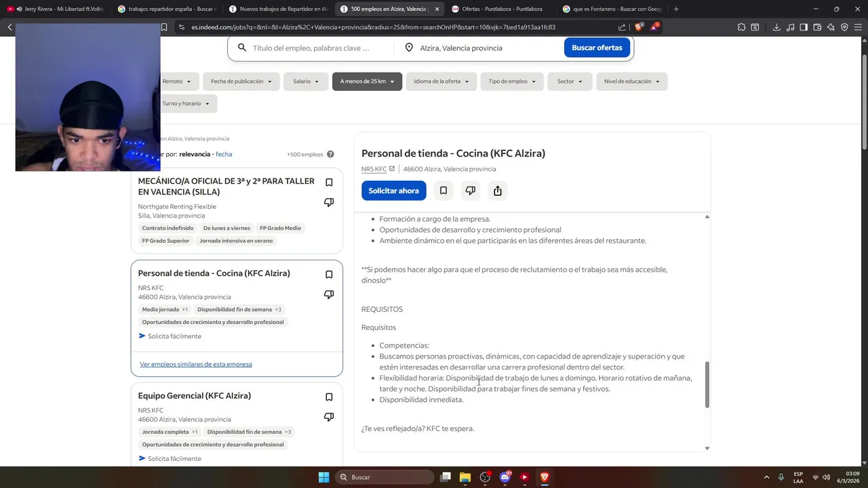Click the job description scrollbar thumb
This screenshot has width=868, height=488.
click(707, 384)
